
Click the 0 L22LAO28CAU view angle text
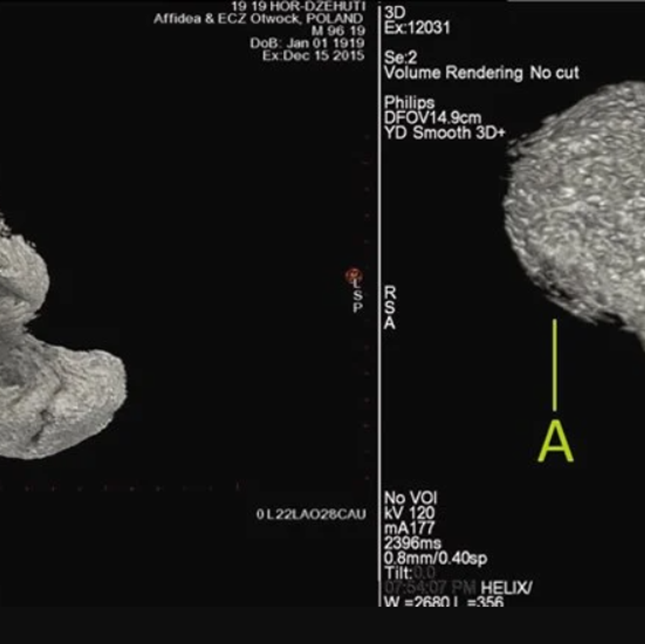pyautogui.click(x=311, y=514)
